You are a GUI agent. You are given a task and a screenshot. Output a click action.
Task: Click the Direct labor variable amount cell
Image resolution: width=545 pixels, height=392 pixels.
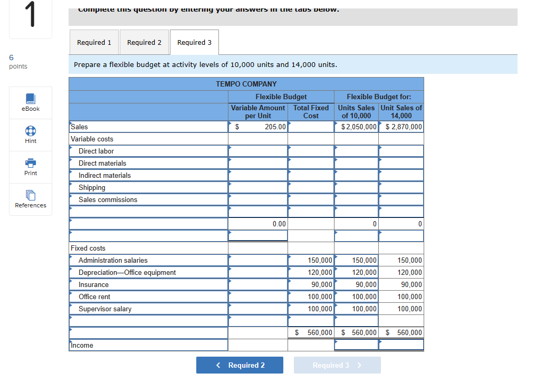click(257, 151)
